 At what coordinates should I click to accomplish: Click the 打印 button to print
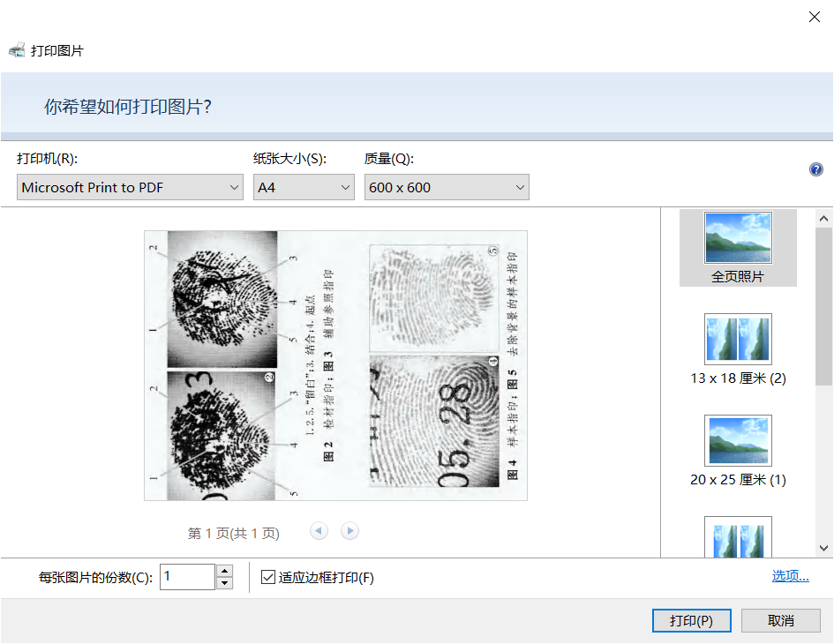click(x=691, y=620)
